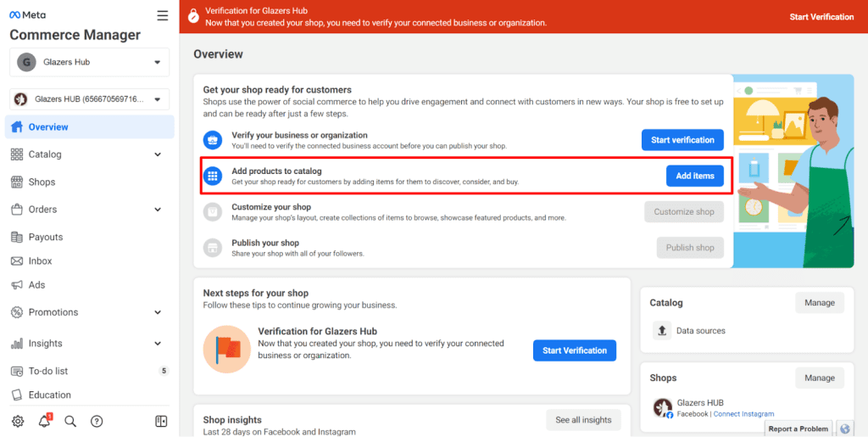This screenshot has width=868, height=437.
Task: Click Start Verification in the red banner
Action: [x=821, y=17]
